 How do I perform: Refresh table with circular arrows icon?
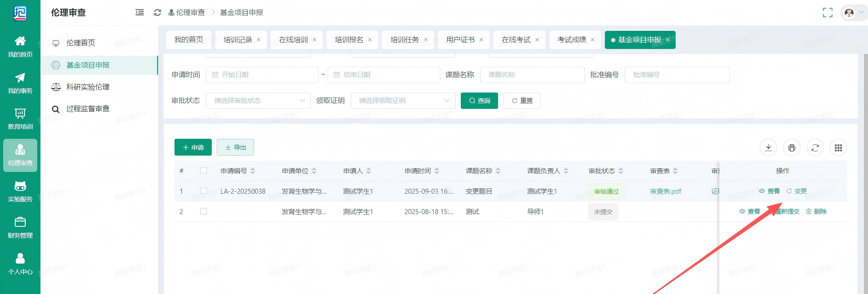pyautogui.click(x=815, y=148)
